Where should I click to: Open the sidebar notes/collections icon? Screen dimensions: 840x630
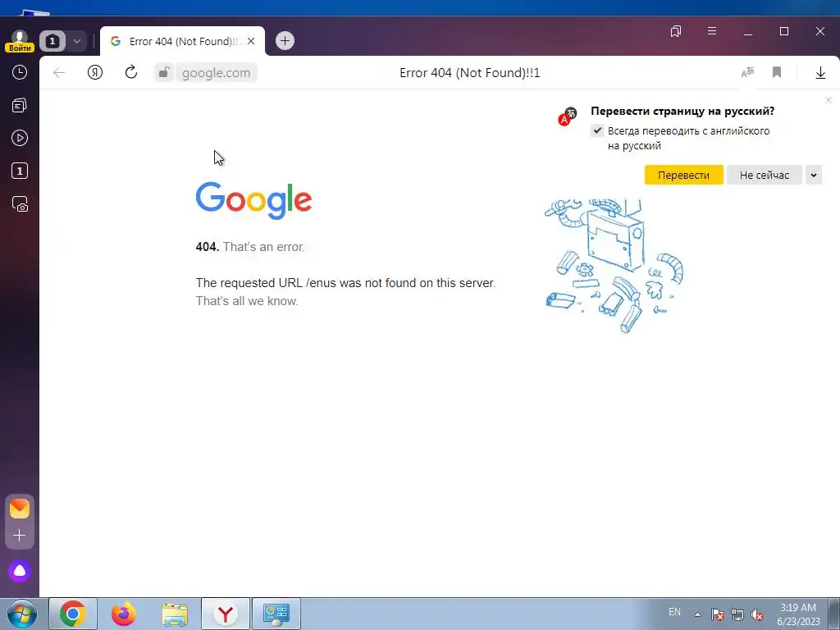coord(20,106)
